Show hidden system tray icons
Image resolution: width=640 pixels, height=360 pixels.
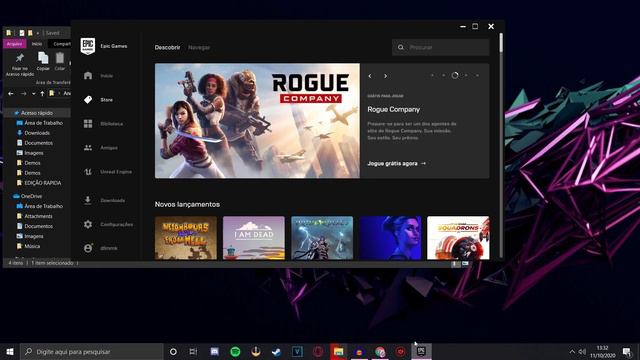pos(572,351)
